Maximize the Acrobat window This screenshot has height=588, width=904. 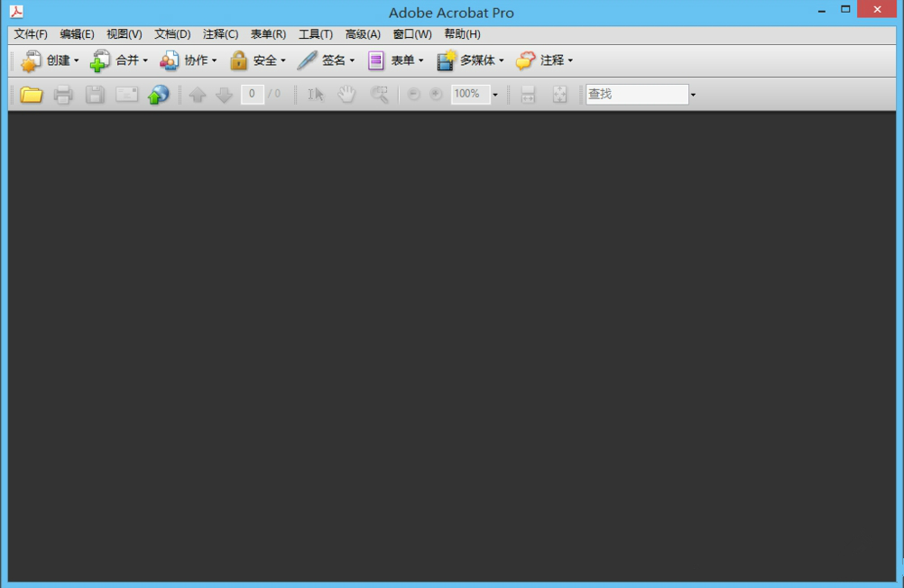(x=845, y=9)
